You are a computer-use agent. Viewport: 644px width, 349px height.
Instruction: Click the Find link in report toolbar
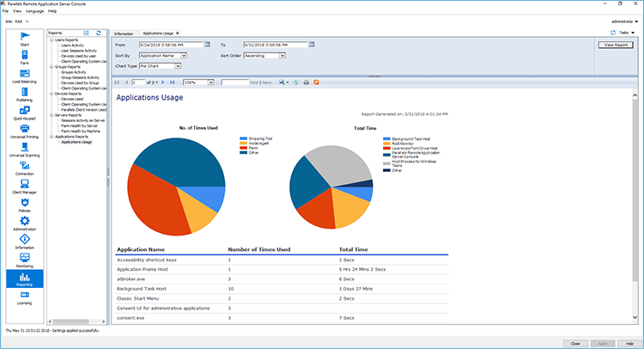254,83
